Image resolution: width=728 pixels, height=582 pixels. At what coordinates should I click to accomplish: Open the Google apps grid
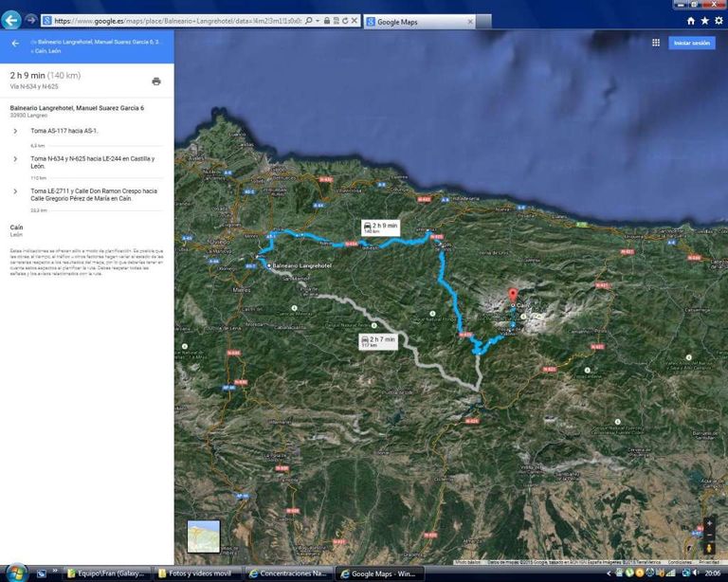pos(655,43)
